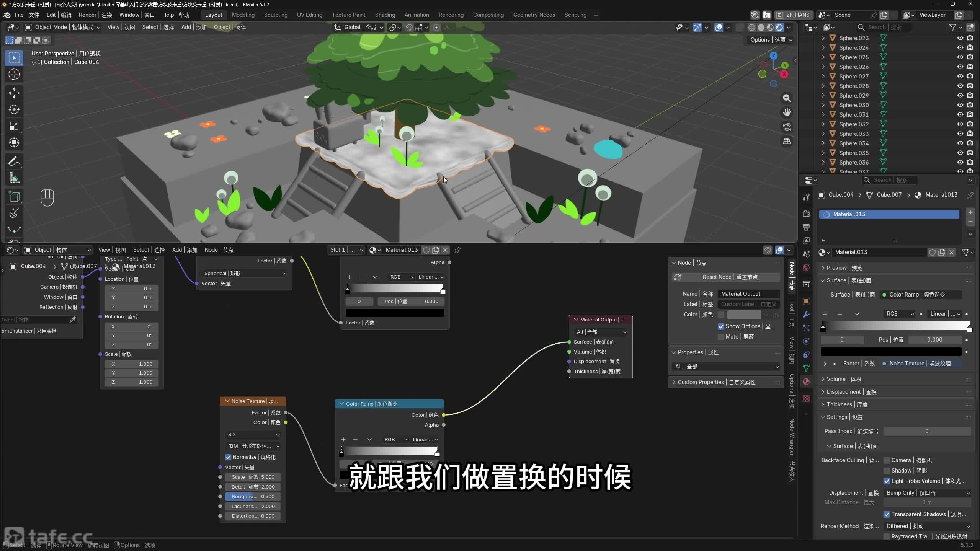Viewport: 980px width, 551px height.
Task: Open the Render menu
Action: pyautogui.click(x=95, y=15)
